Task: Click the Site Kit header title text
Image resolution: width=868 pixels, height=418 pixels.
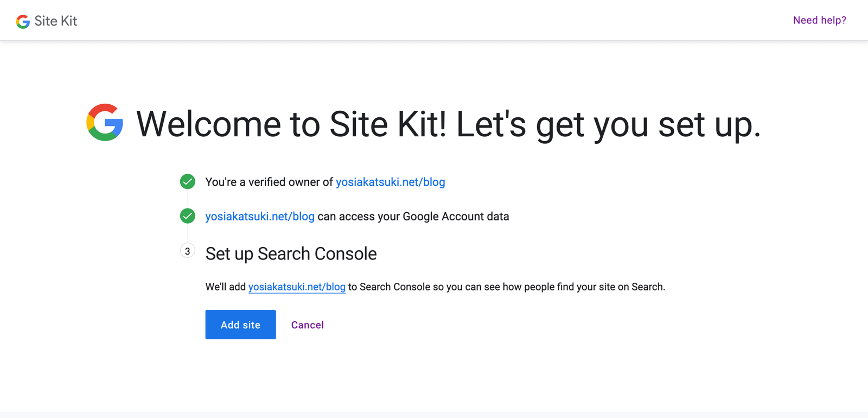Action: click(x=56, y=21)
